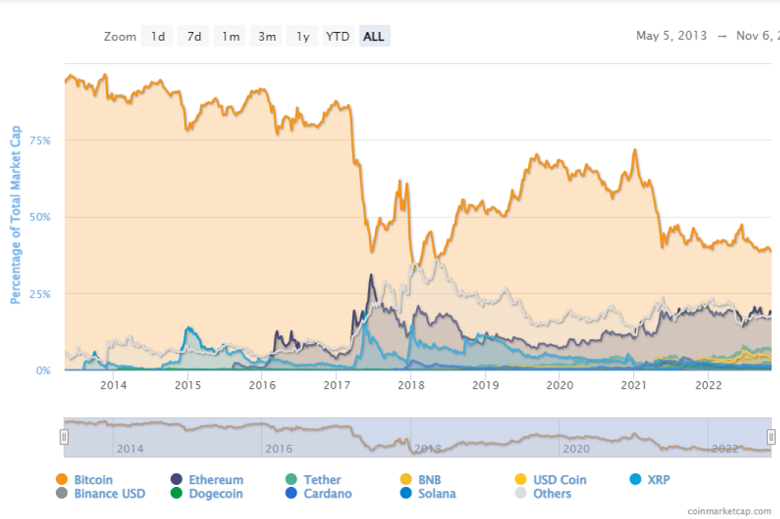The height and width of the screenshot is (519, 780).
Task: Select the YTD zoom option
Action: pos(338,37)
